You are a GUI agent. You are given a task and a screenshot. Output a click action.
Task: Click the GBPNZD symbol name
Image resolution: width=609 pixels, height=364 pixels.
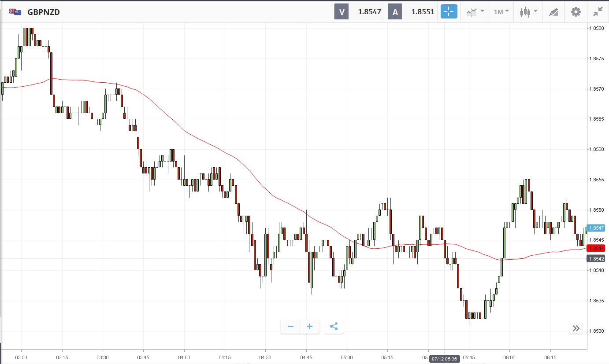tap(44, 12)
